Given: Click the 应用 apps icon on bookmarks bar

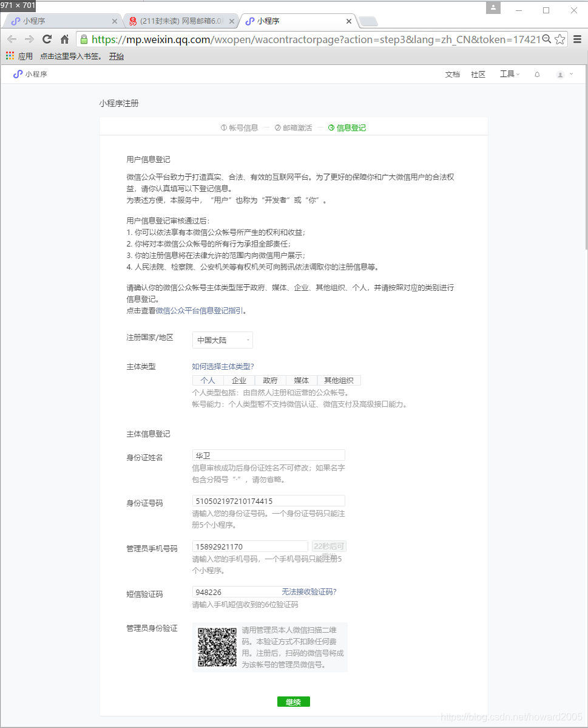Looking at the screenshot, I should 10,55.
